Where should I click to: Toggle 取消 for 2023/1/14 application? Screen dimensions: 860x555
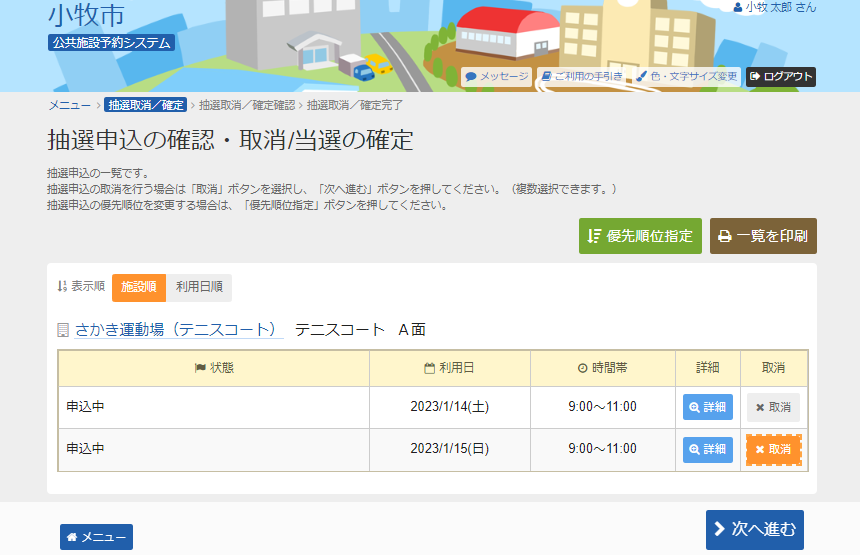pyautogui.click(x=773, y=407)
